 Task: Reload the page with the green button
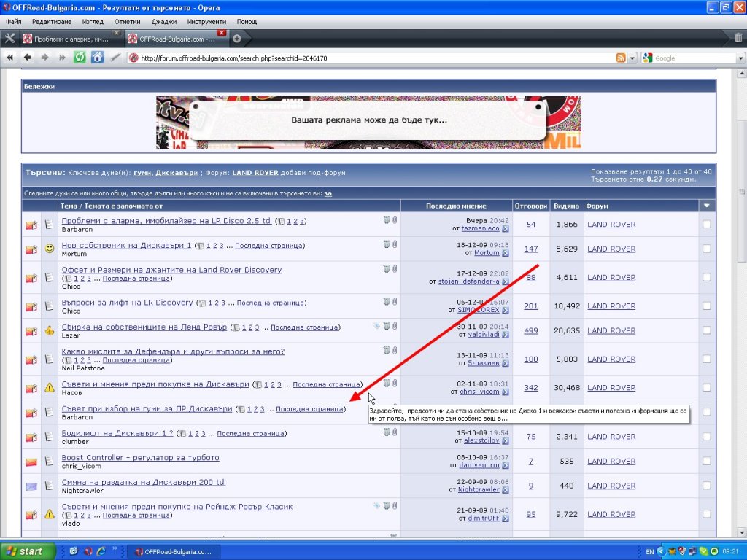click(80, 58)
